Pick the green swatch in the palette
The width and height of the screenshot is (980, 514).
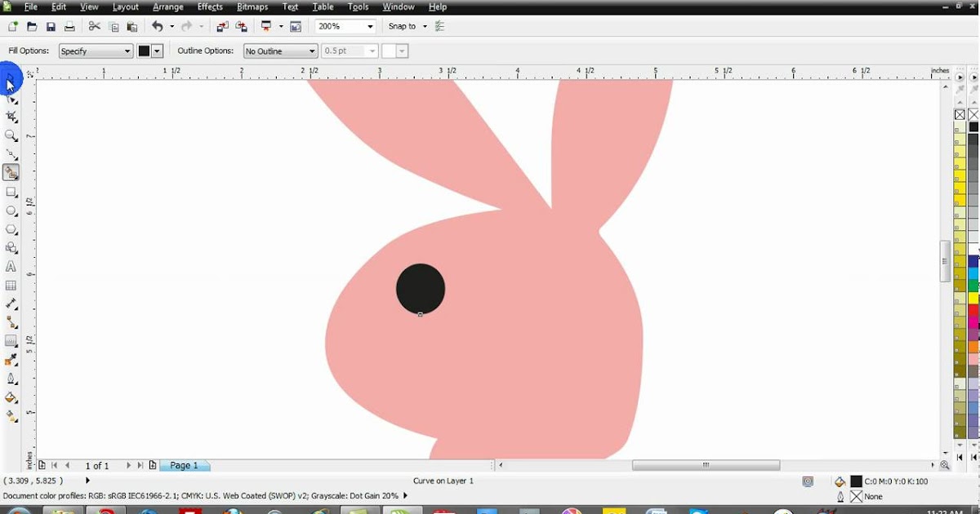[973, 286]
